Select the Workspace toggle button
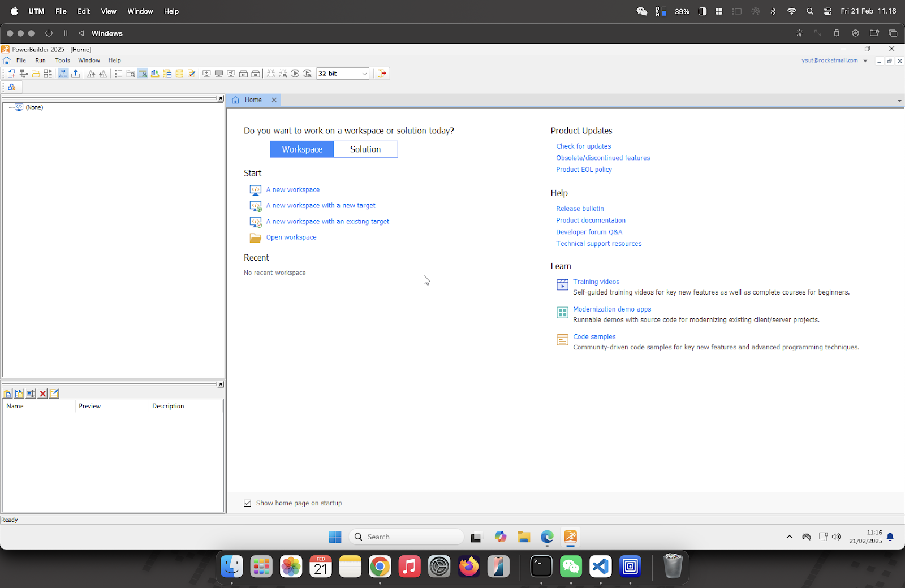 pyautogui.click(x=302, y=149)
